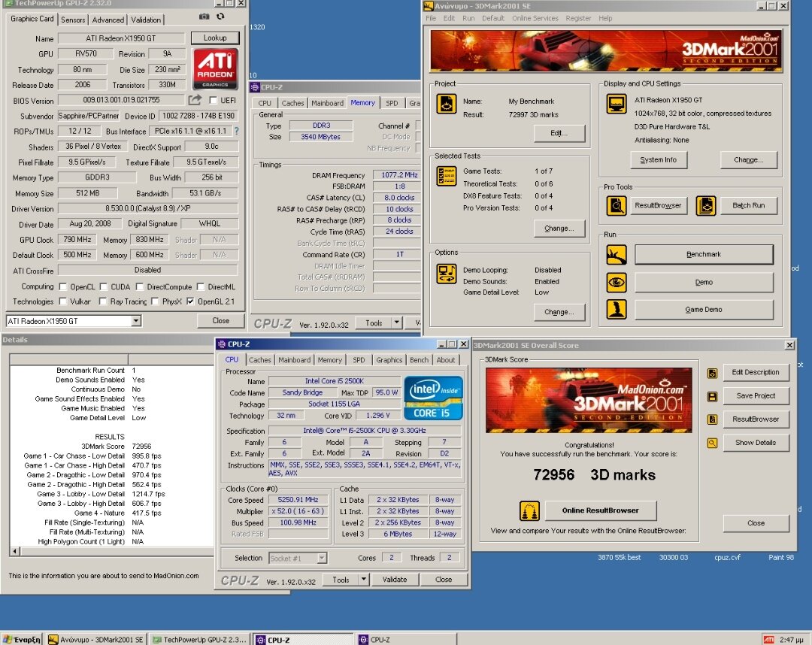Click the Save Project button

[756, 396]
